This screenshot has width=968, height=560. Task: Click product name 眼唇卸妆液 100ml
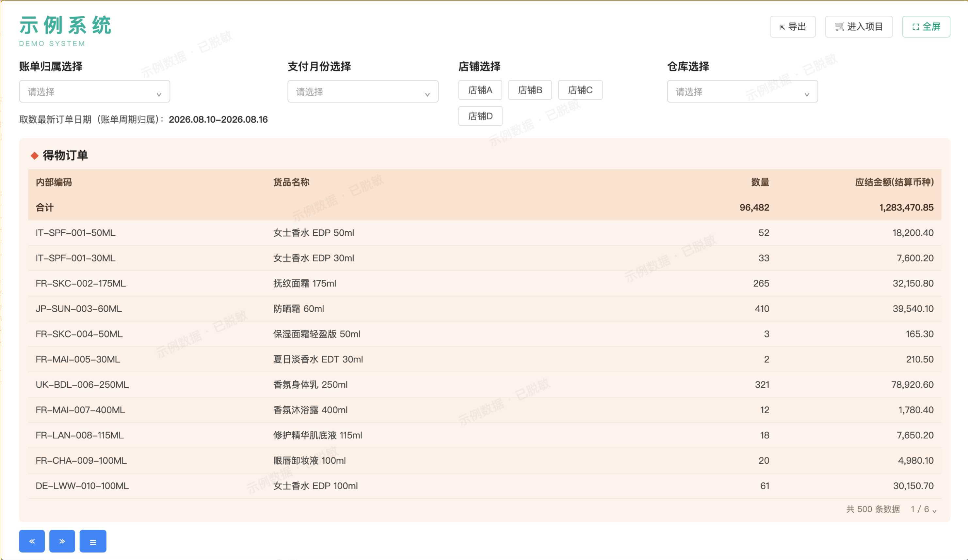pos(310,460)
